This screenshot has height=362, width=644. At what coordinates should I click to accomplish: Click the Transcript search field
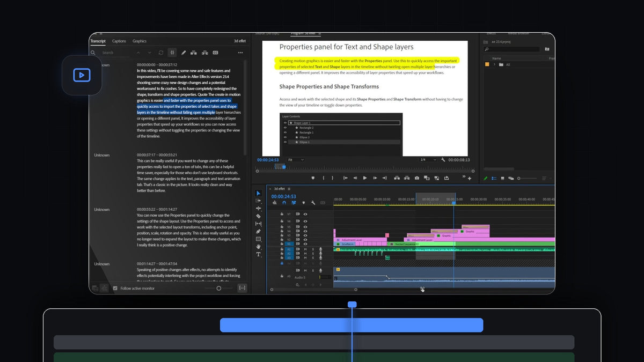coord(114,53)
